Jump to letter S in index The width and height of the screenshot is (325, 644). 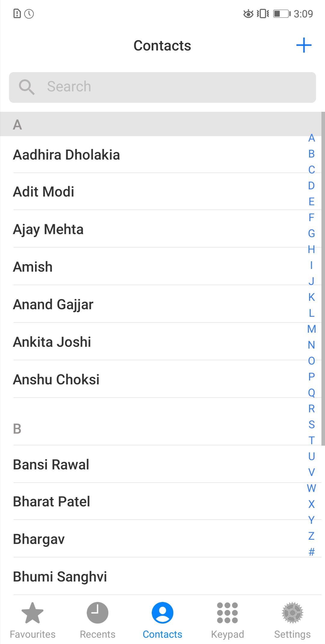pos(311,425)
